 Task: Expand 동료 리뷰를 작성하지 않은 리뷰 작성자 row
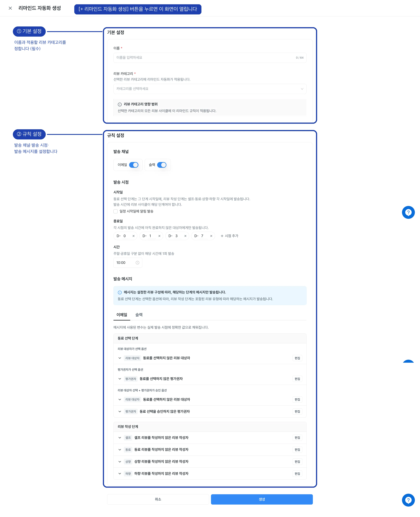(120, 450)
